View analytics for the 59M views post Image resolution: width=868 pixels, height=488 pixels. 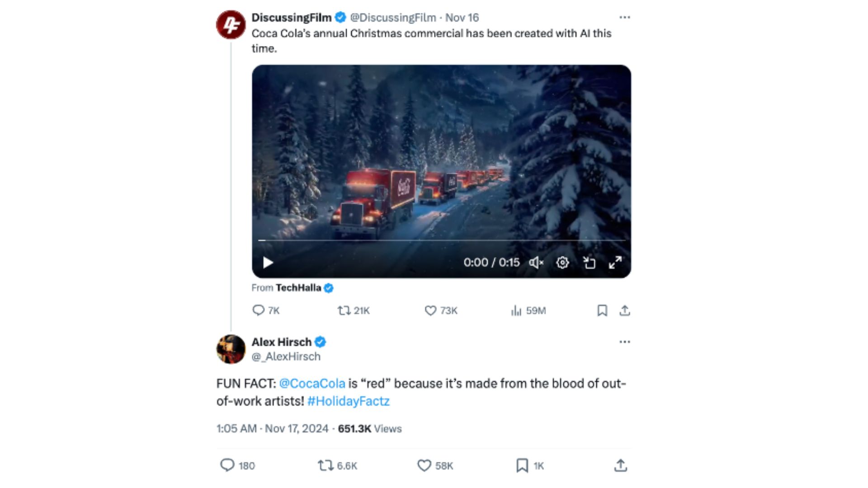tap(516, 310)
